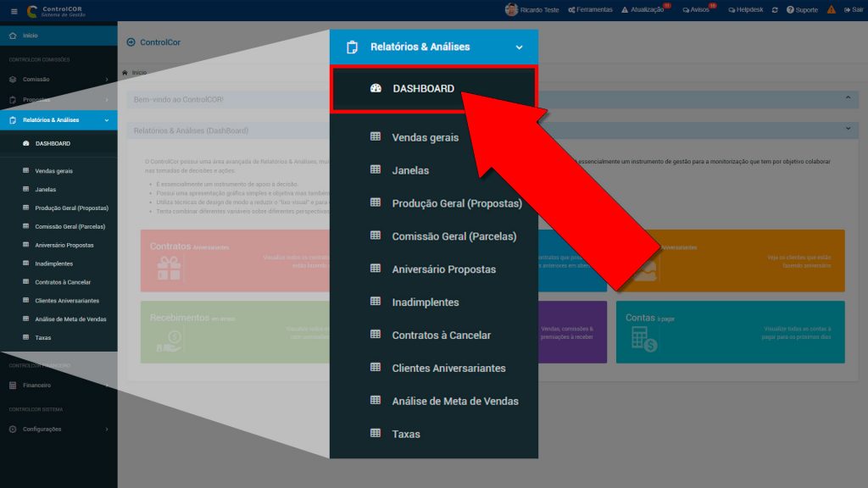Click the Comissão icon in the left sidebar
Screen dimensions: 868x488
pos(13,79)
